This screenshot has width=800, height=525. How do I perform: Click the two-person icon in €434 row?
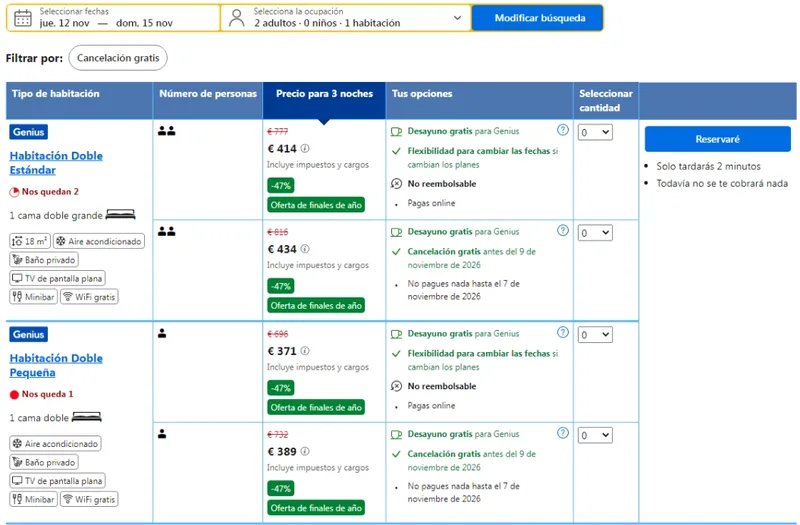[x=166, y=232]
